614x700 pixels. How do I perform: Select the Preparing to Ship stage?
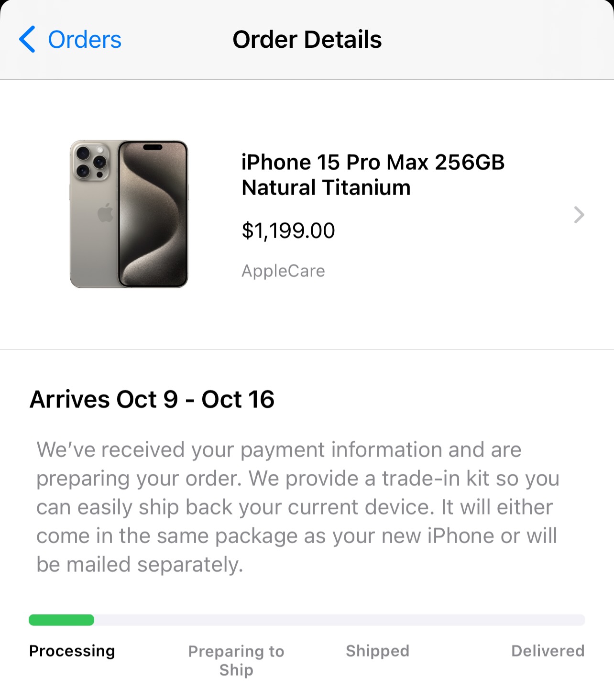[x=236, y=660]
